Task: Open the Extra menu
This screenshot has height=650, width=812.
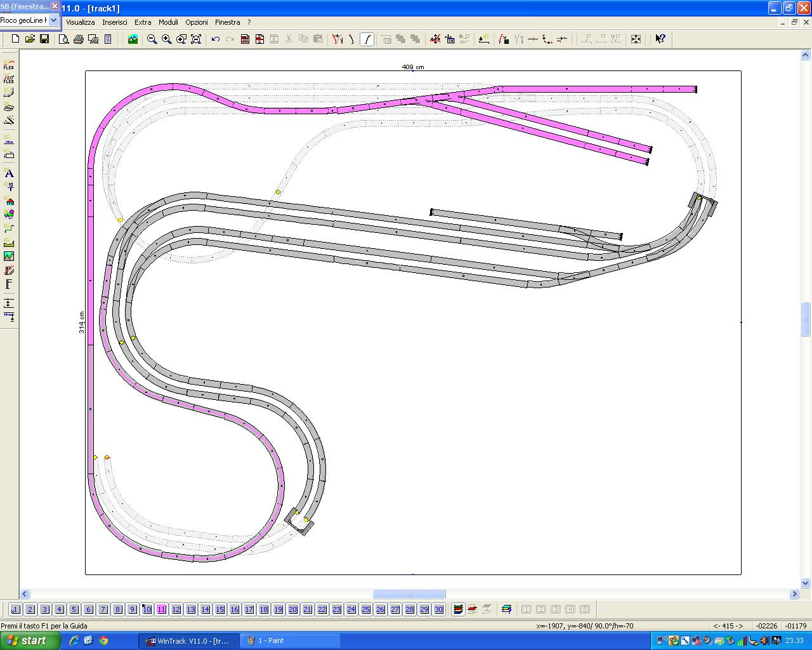Action: pyautogui.click(x=143, y=22)
